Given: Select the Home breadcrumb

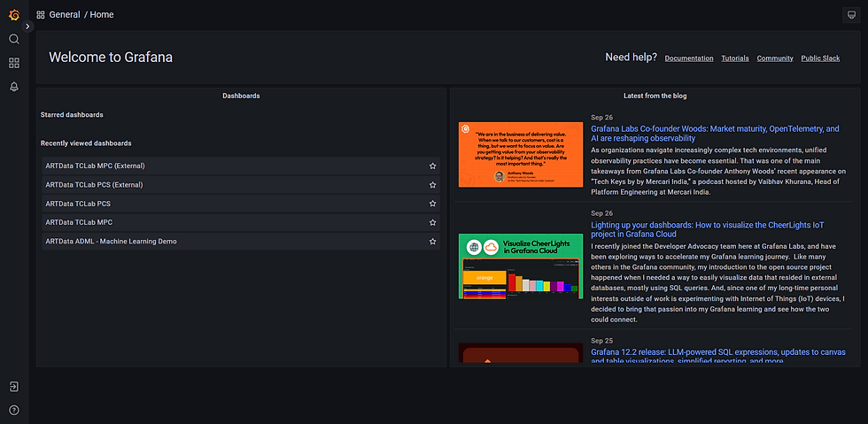Looking at the screenshot, I should point(102,15).
